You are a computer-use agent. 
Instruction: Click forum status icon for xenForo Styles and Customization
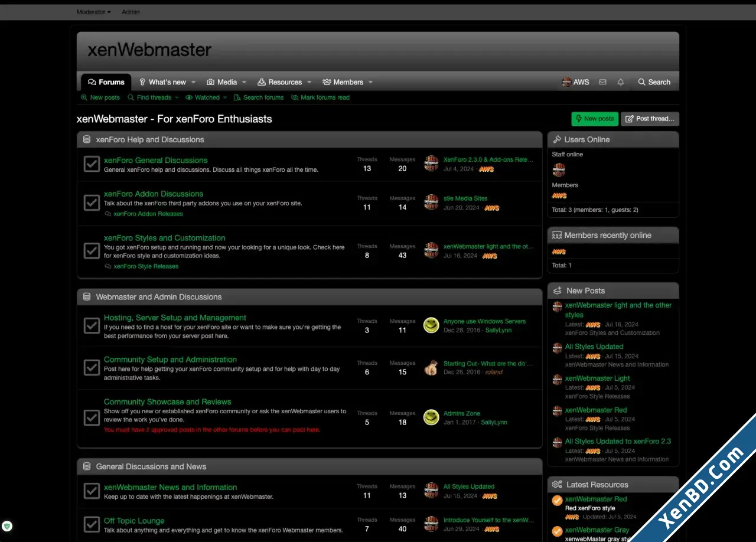click(92, 251)
